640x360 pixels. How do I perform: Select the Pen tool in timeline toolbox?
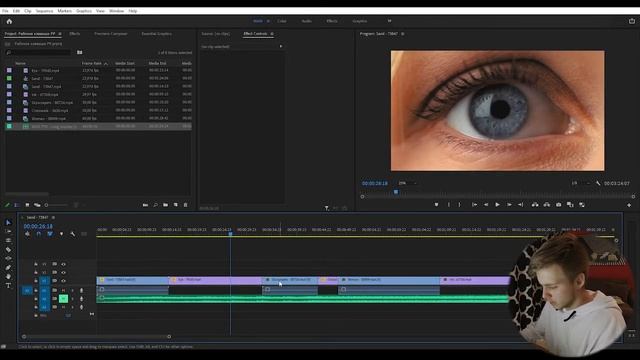pyautogui.click(x=8, y=268)
